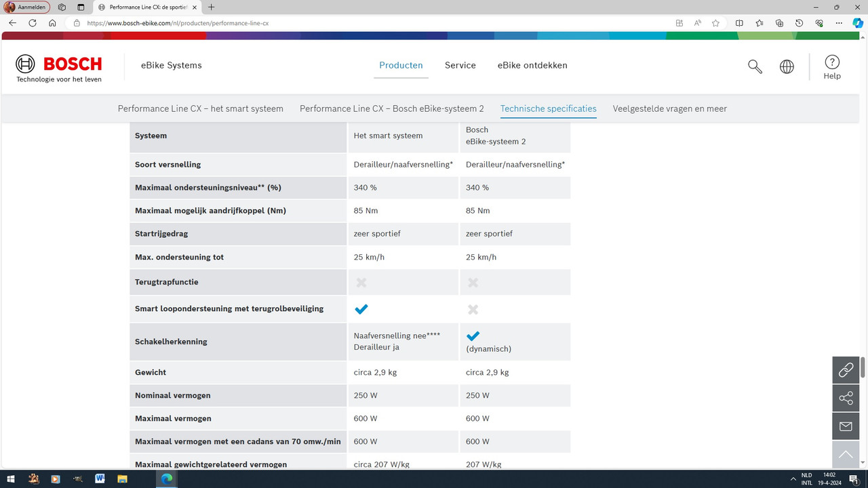
Task: Open read aloud icon in address bar
Action: (x=698, y=22)
